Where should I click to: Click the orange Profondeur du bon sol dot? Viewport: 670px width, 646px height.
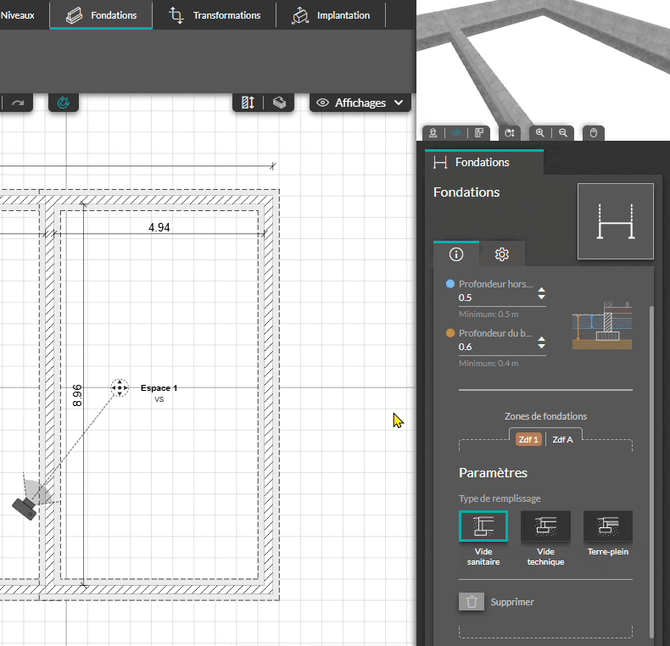pyautogui.click(x=450, y=333)
